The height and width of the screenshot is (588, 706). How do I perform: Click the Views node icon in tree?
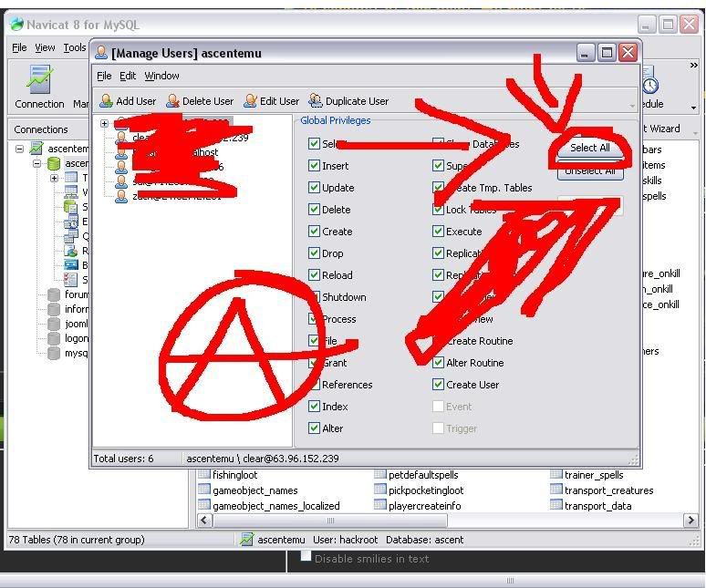[71, 192]
